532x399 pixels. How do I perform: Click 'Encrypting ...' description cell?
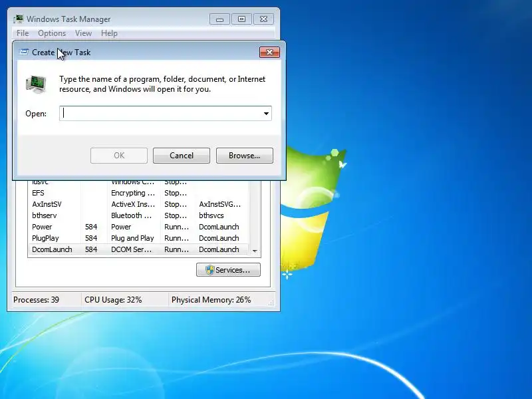(x=133, y=193)
